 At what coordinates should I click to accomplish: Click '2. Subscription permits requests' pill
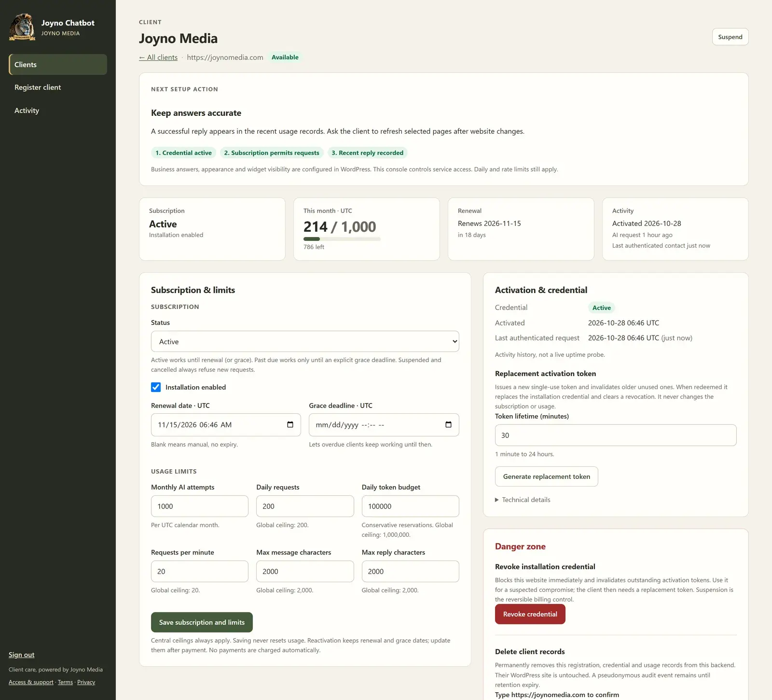[x=272, y=153]
